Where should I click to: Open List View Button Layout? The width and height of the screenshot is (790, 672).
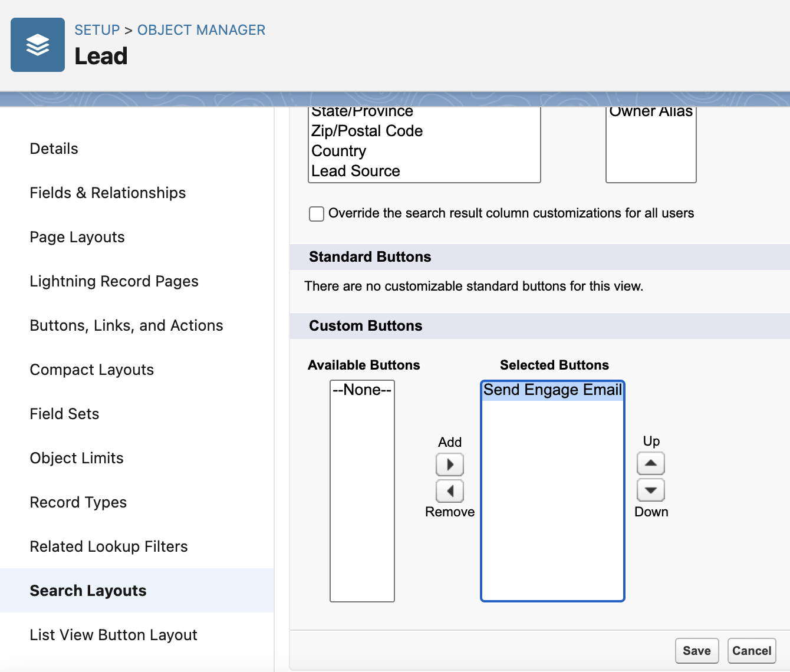(x=114, y=635)
